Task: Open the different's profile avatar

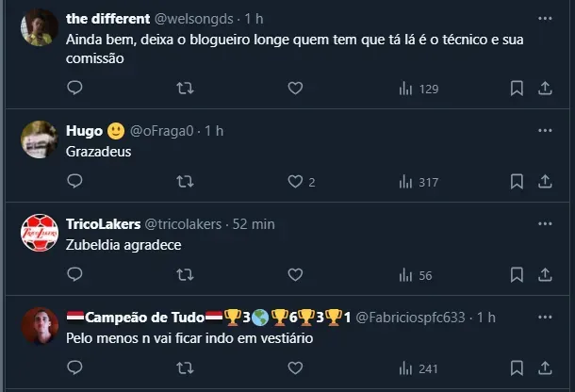Action: [x=41, y=27]
